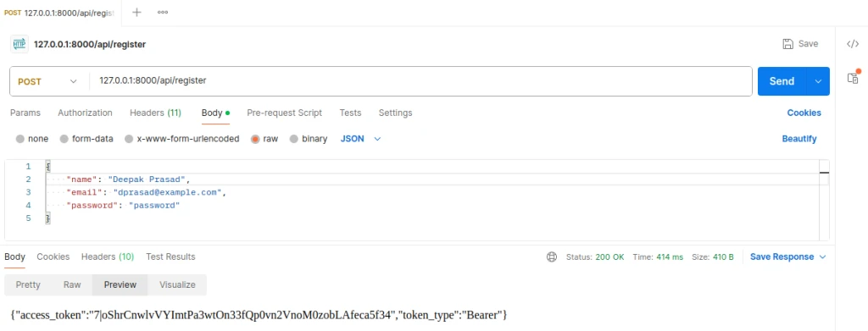Click the "name" line in JSON editor
The image size is (868, 331).
[x=128, y=179]
